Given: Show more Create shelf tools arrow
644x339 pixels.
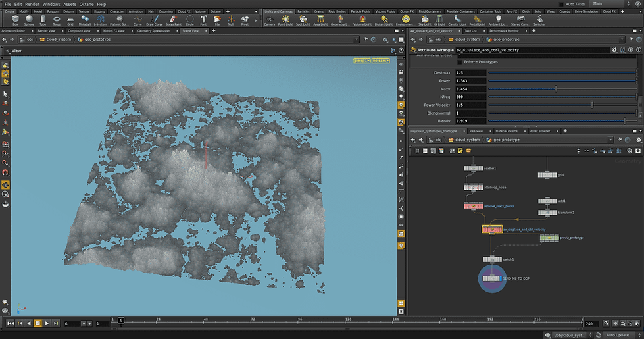Looking at the screenshot, I should (257, 20).
